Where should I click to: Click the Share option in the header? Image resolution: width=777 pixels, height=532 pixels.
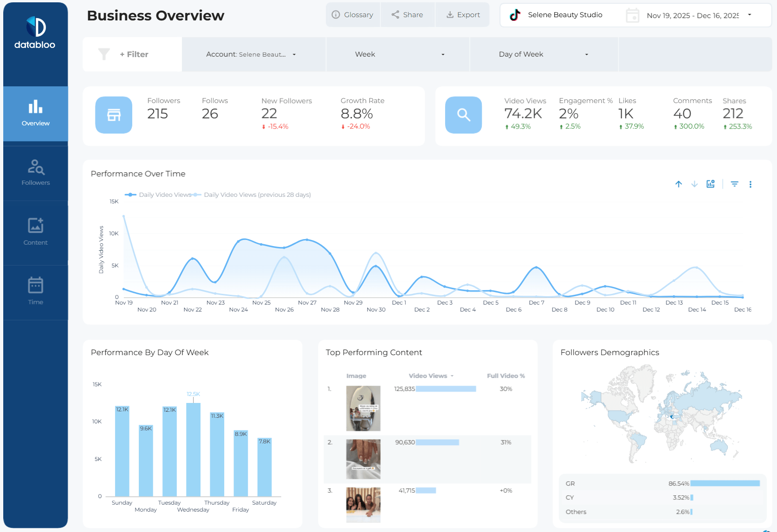(408, 14)
